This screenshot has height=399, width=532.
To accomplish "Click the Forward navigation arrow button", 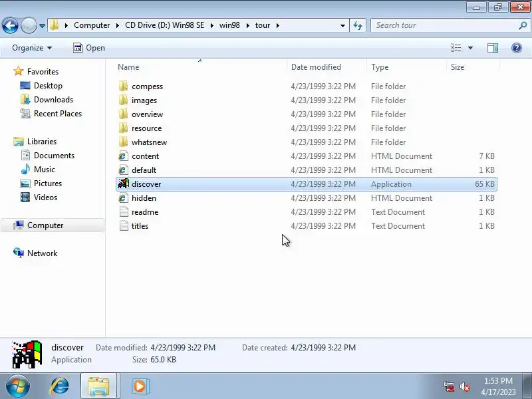I will pyautogui.click(x=29, y=25).
